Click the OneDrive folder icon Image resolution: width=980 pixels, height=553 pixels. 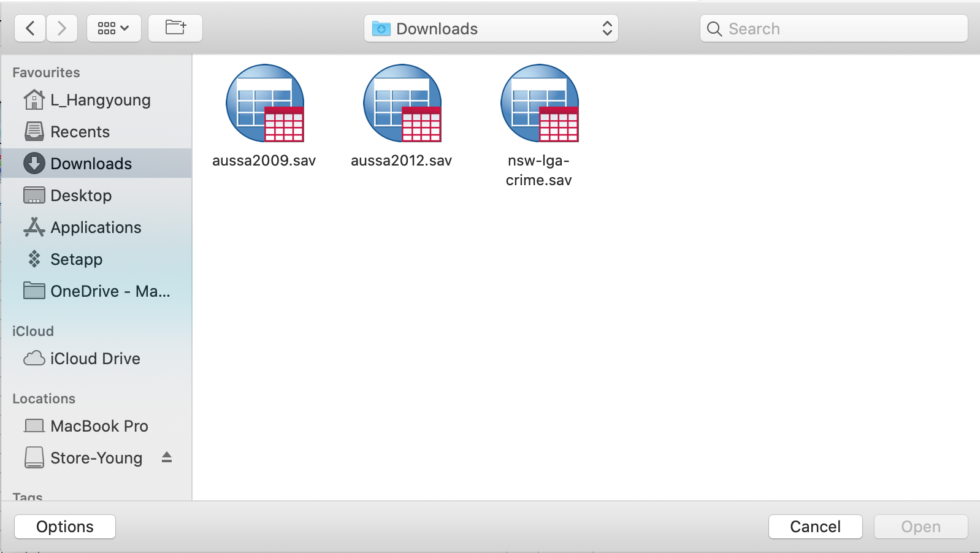click(x=34, y=291)
